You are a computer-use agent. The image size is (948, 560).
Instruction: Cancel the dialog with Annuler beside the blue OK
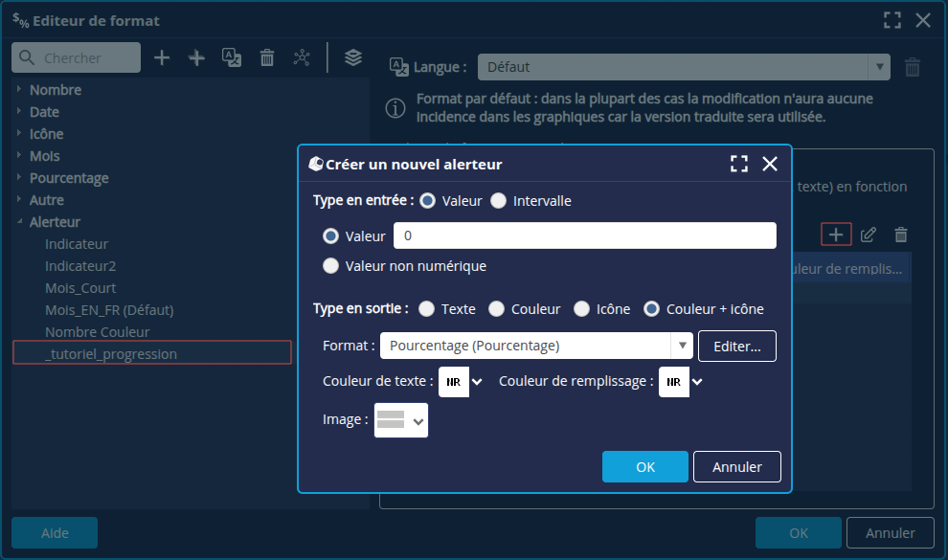point(736,467)
